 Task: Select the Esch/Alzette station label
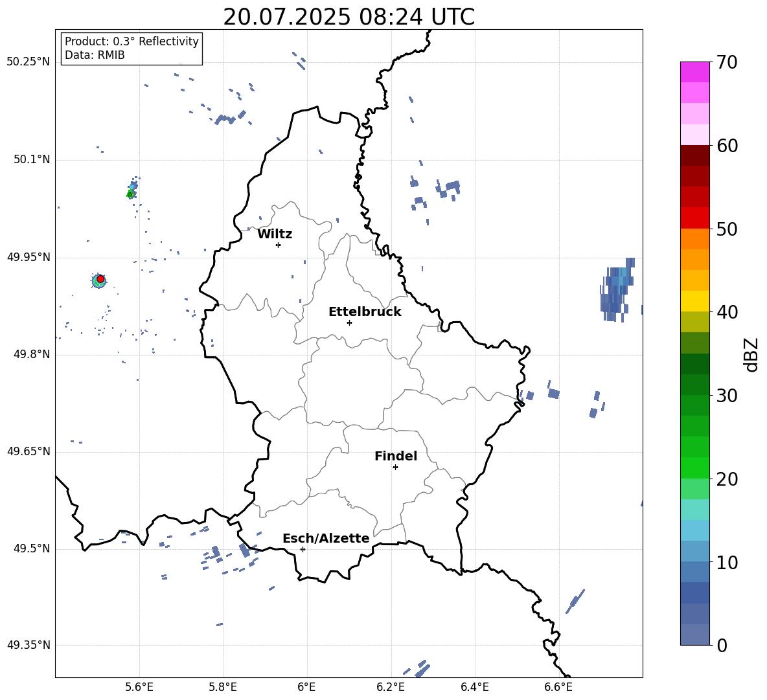tap(326, 538)
